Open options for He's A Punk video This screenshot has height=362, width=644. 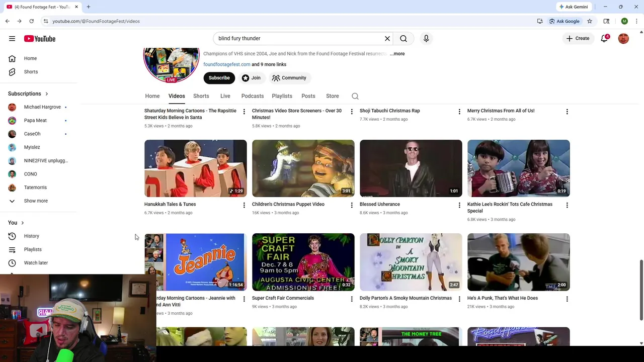(x=567, y=299)
